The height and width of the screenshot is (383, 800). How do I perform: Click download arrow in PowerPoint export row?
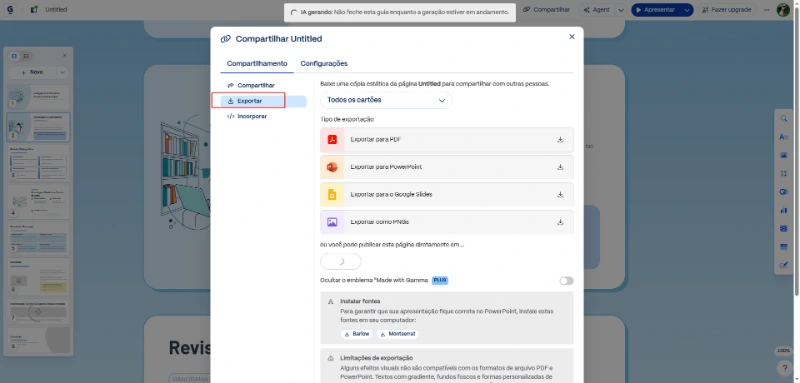(x=560, y=167)
